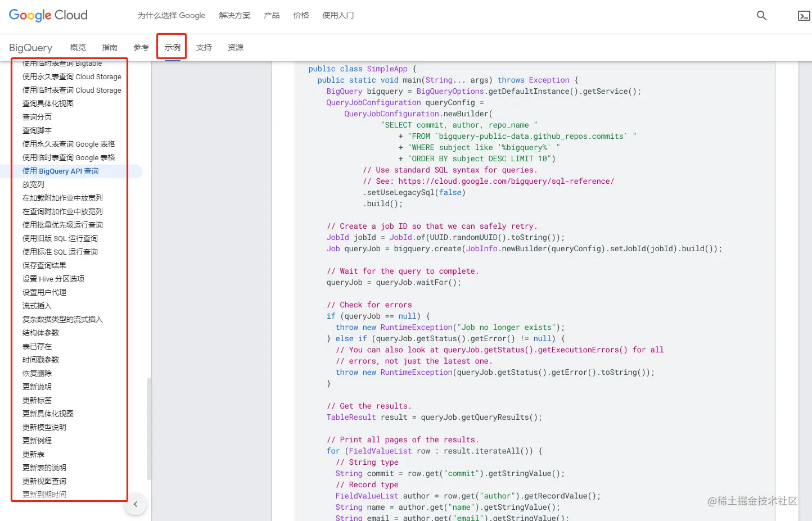Open the 时间戳参数 sample
The height and width of the screenshot is (521, 812).
40,360
